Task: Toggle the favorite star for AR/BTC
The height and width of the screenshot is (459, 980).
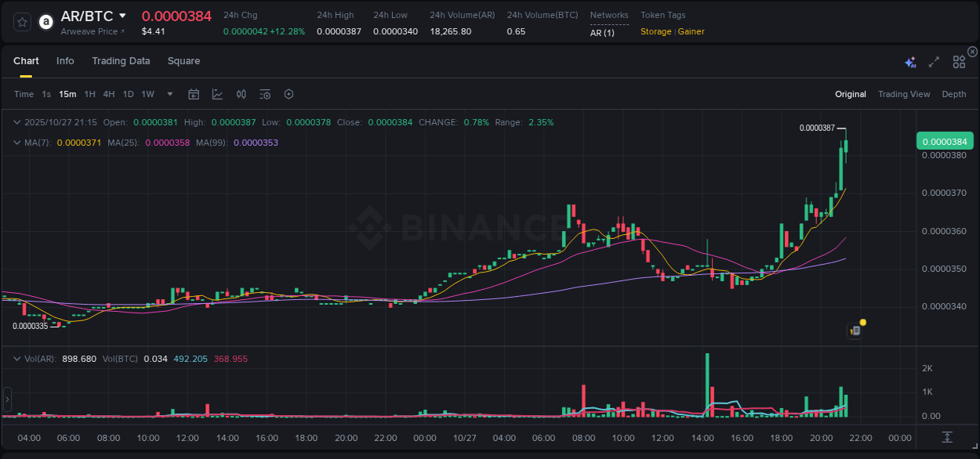Action: (22, 21)
